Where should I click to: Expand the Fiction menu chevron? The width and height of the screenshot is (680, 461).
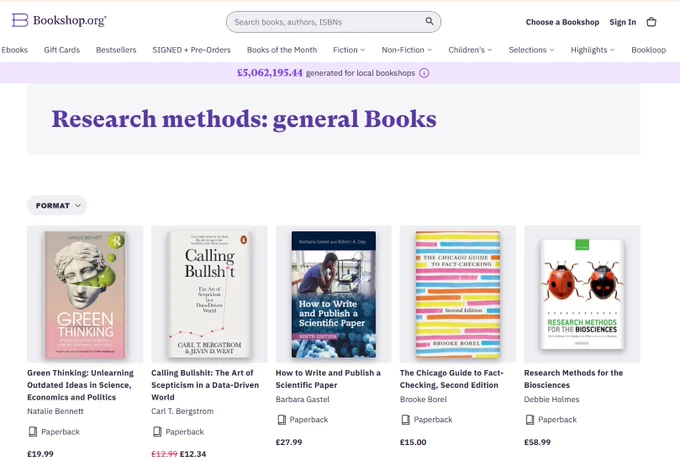[x=363, y=50]
